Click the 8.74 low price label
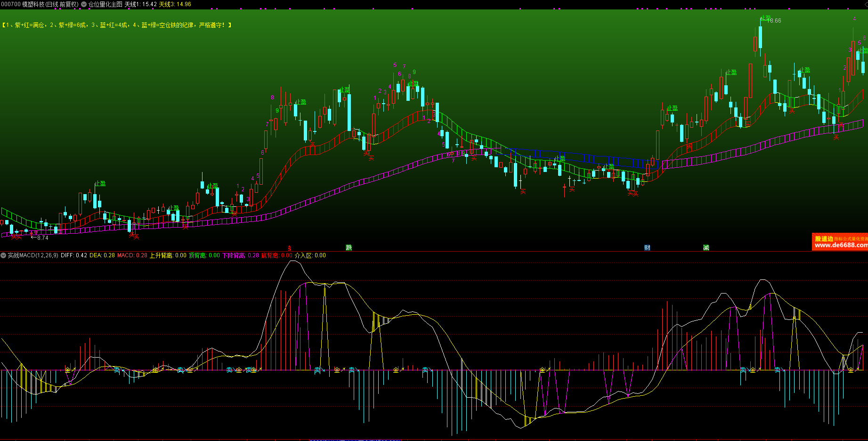The image size is (868, 441). coord(42,238)
